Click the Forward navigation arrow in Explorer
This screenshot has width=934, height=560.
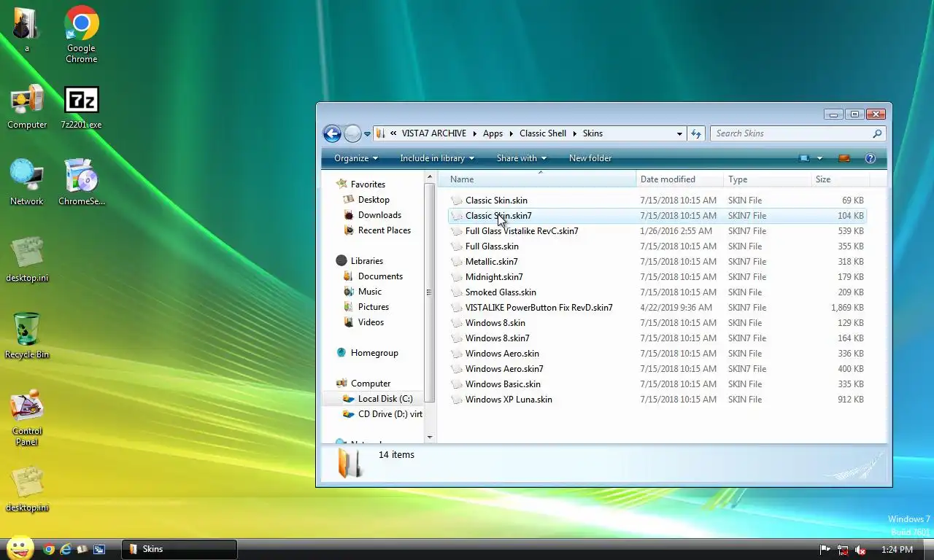pyautogui.click(x=352, y=133)
